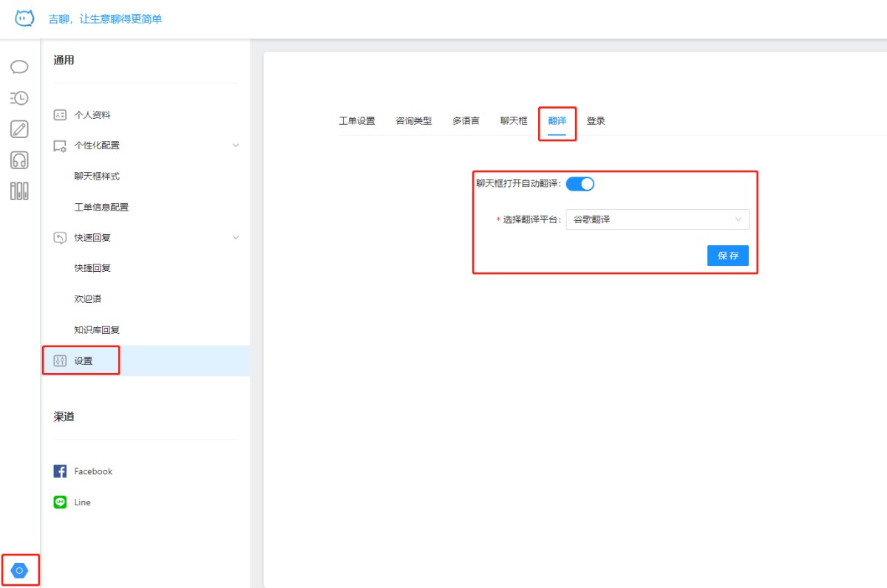Open the headset customer service icon
887x588 pixels.
(x=19, y=160)
